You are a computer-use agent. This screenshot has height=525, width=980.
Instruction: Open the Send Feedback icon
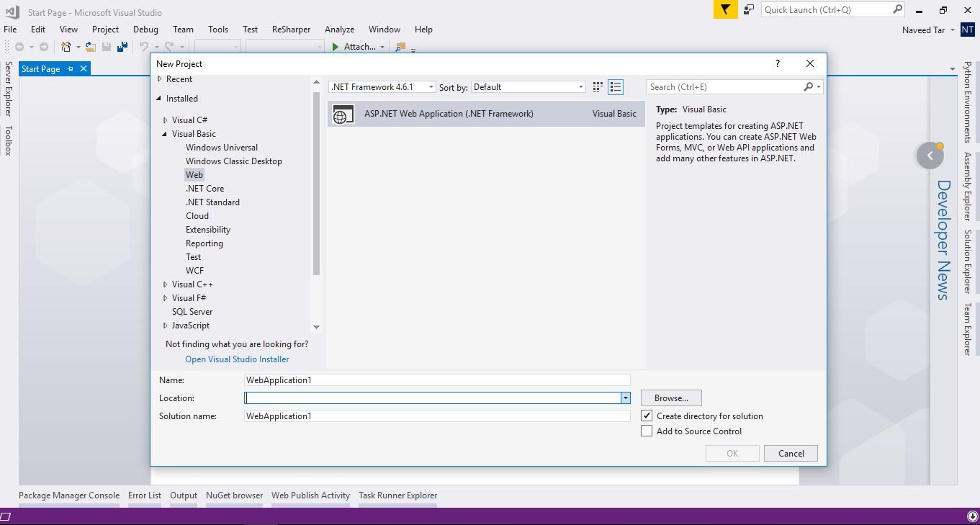pyautogui.click(x=749, y=9)
